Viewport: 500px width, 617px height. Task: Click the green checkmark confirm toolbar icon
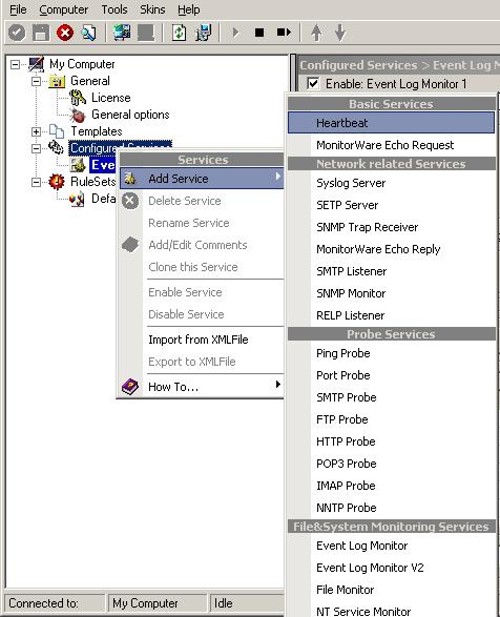point(17,33)
